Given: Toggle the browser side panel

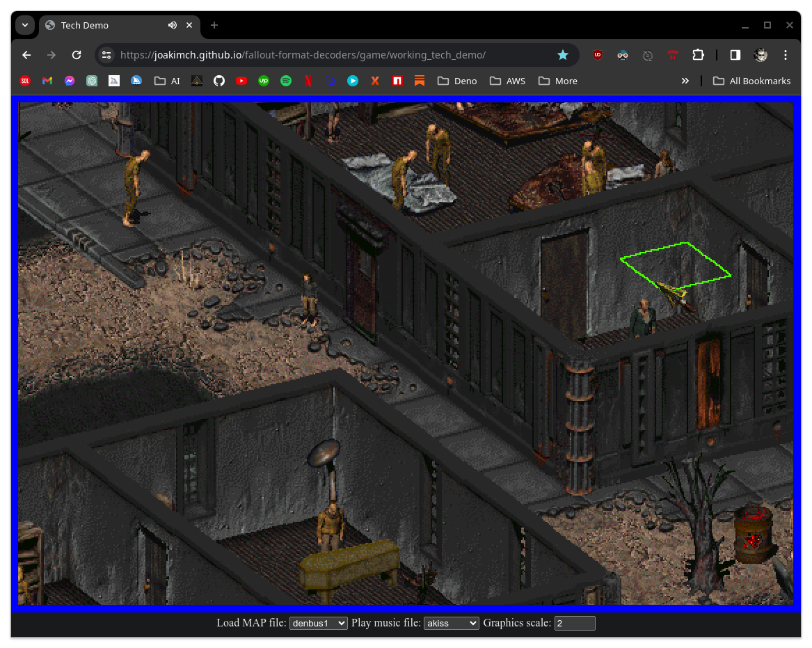Looking at the screenshot, I should (735, 55).
